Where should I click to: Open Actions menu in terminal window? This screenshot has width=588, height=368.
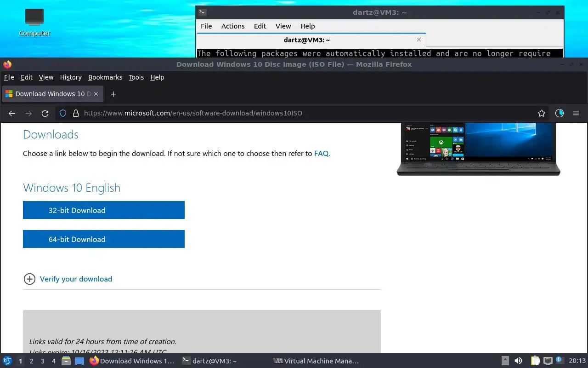point(233,26)
